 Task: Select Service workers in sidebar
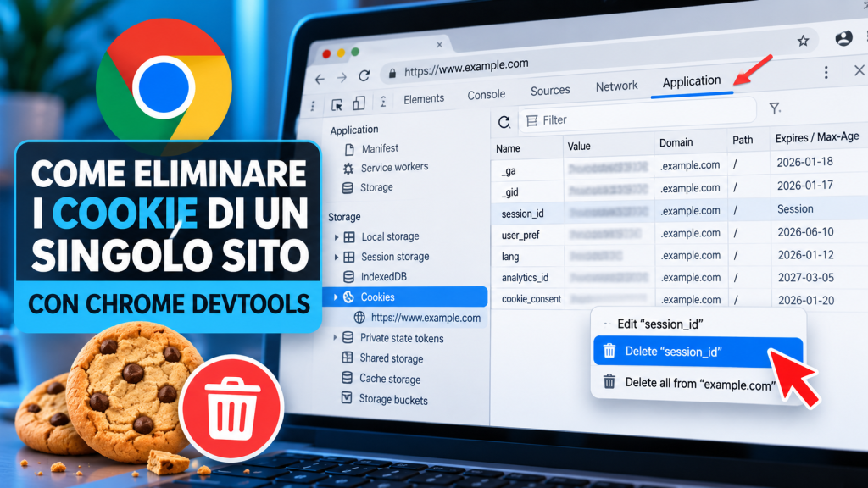coord(395,167)
